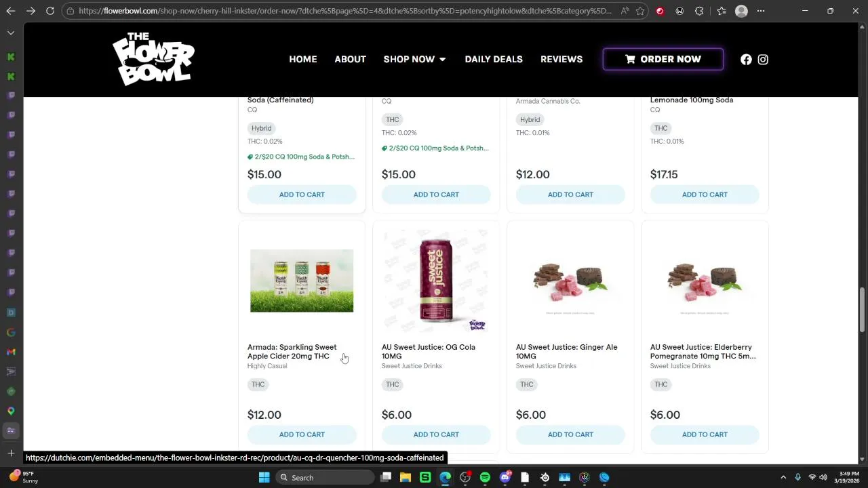
Task: Open the About page
Action: point(350,59)
